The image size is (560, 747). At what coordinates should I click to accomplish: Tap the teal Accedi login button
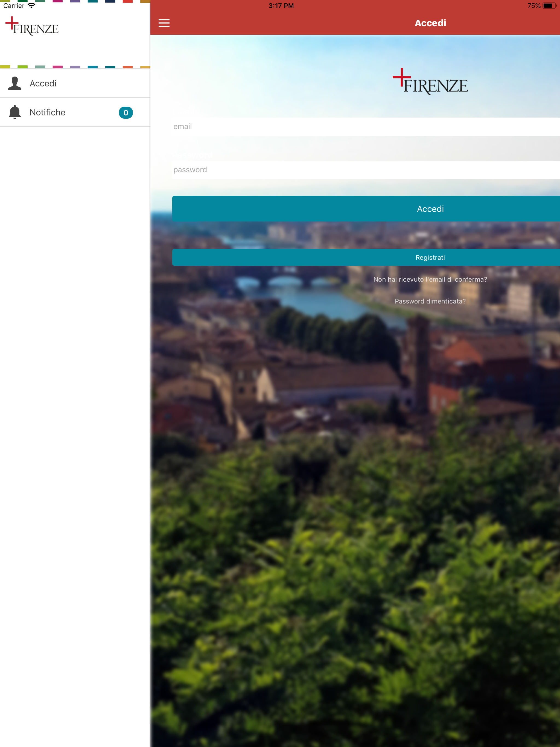(x=366, y=209)
